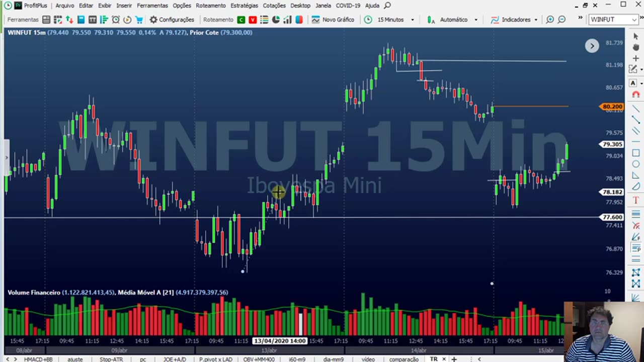This screenshot has width=644, height=362.
Task: Open the COVID-19 menu
Action: 348,6
